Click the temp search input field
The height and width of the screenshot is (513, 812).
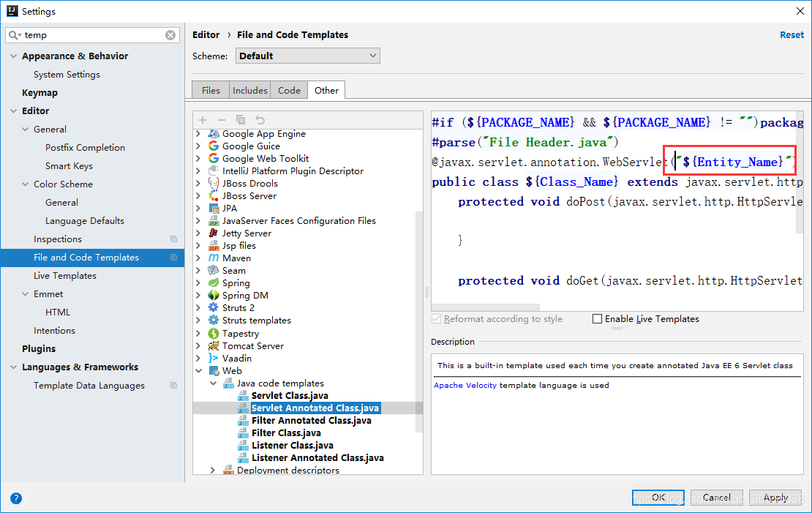(93, 34)
